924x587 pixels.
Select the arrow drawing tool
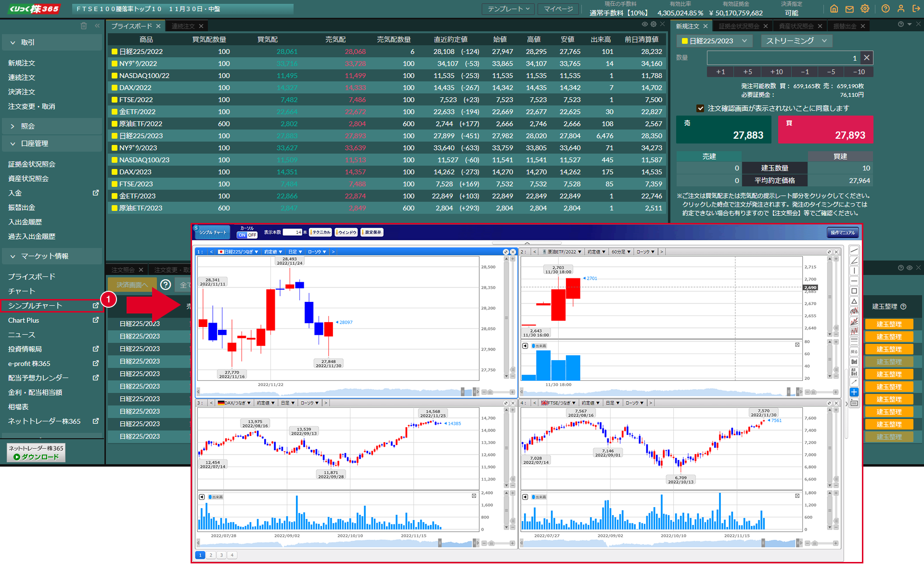[854, 382]
